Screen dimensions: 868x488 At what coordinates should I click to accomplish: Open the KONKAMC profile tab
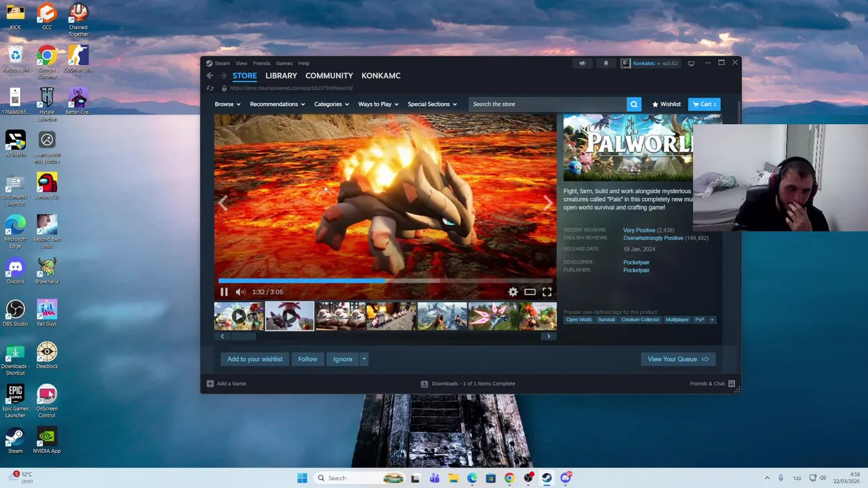point(381,76)
